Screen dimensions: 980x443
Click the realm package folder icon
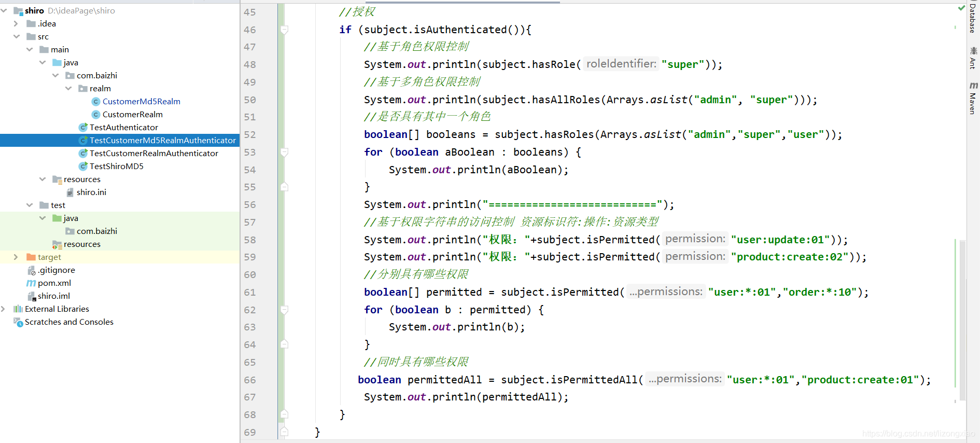[83, 88]
